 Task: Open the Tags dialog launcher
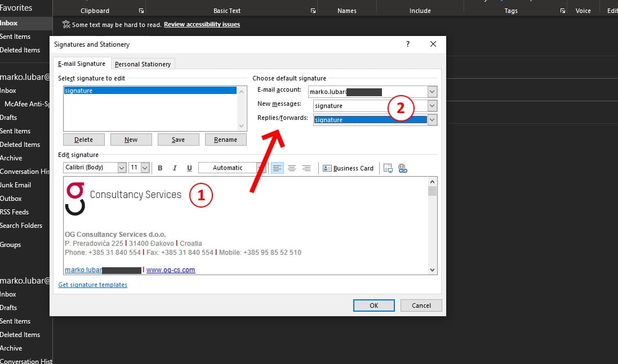click(x=562, y=10)
